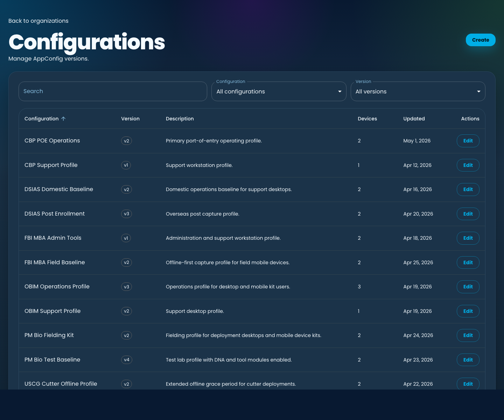Click the Search input field
This screenshot has width=504, height=420.
tap(113, 91)
